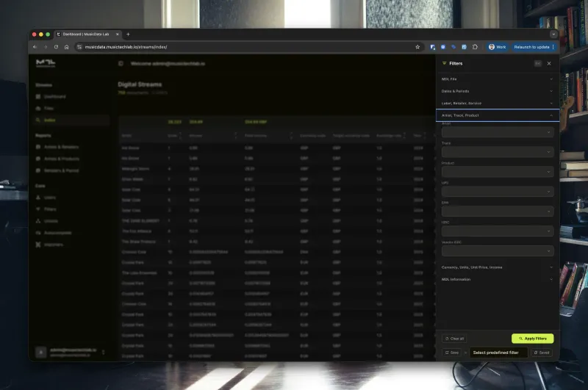
Task: Click the Save filter button
Action: coord(452,353)
